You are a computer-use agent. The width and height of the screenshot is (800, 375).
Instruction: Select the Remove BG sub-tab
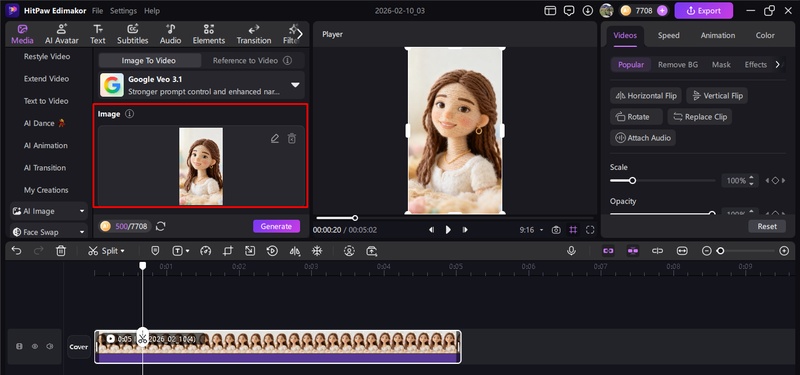pos(678,65)
